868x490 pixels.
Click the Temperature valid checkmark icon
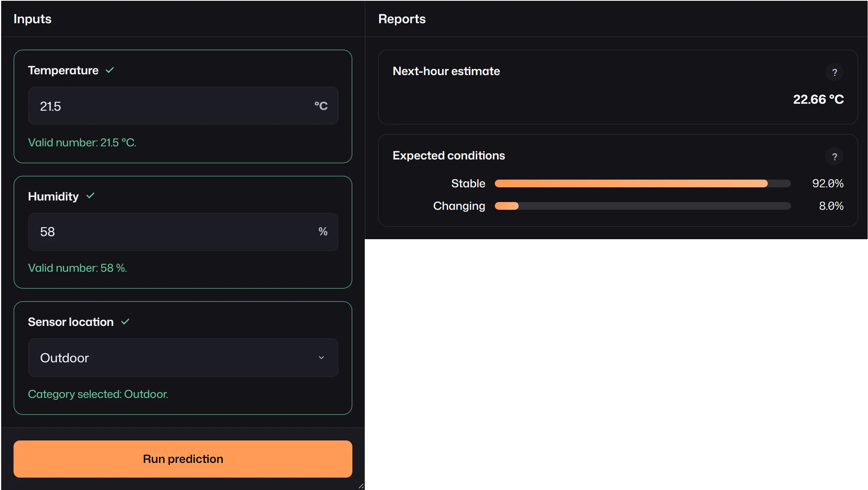point(110,70)
